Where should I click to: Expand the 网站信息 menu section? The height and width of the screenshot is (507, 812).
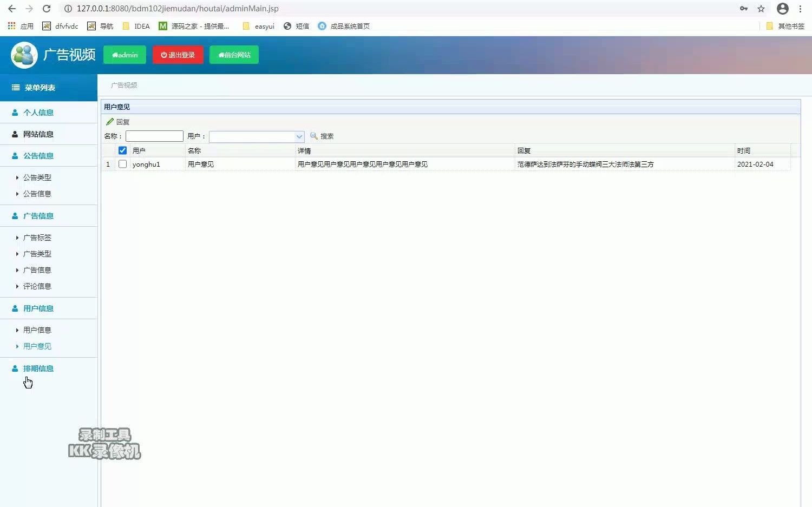click(49, 134)
